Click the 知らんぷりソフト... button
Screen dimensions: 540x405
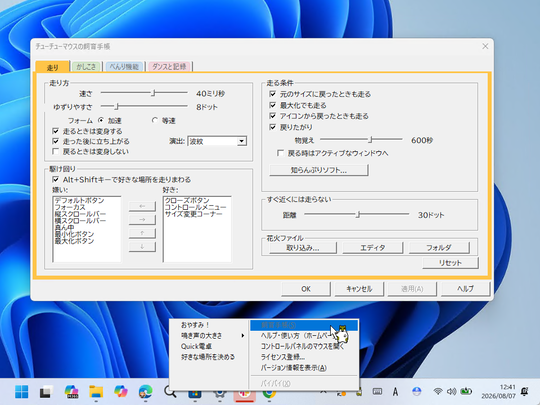pos(319,170)
